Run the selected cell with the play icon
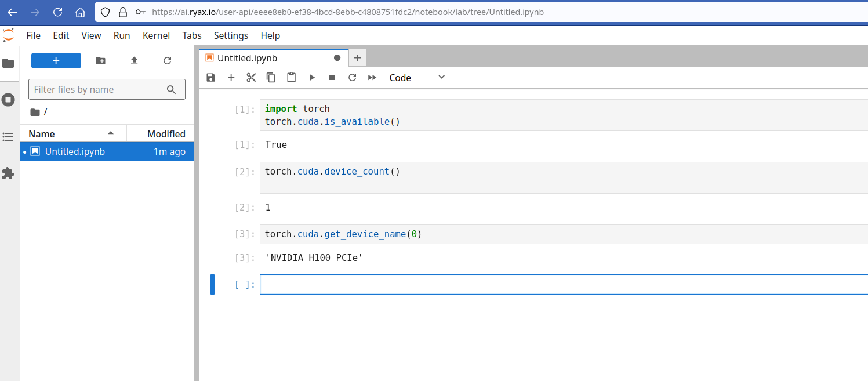The width and height of the screenshot is (868, 381). [x=312, y=78]
